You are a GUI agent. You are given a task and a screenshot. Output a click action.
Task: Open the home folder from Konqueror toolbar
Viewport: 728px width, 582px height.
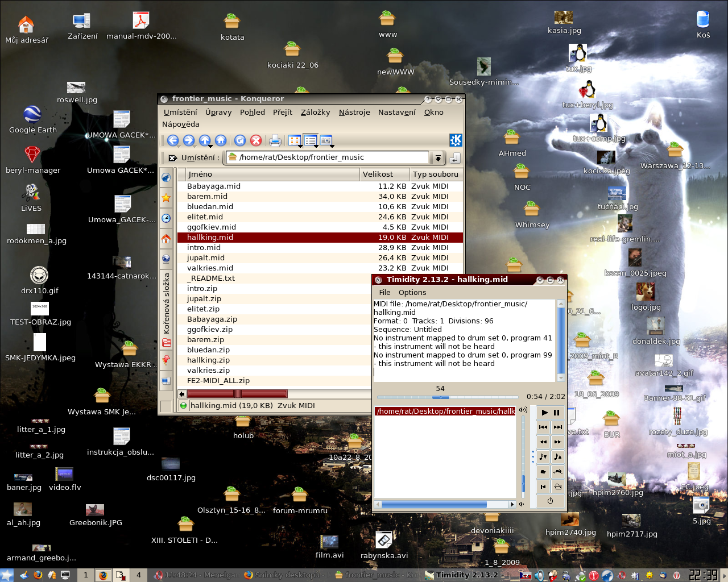coord(221,140)
